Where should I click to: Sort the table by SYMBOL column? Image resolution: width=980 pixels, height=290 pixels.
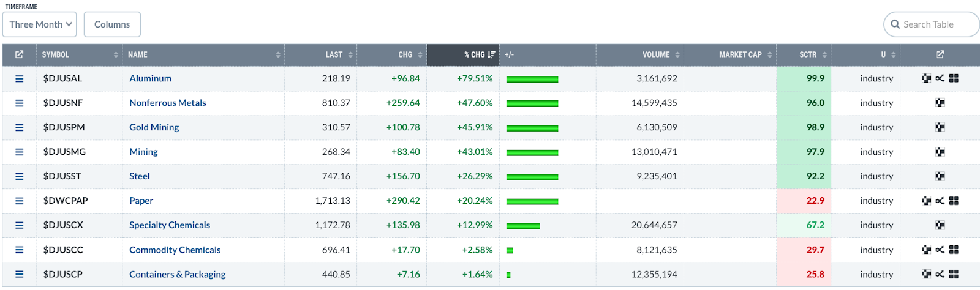click(80, 55)
